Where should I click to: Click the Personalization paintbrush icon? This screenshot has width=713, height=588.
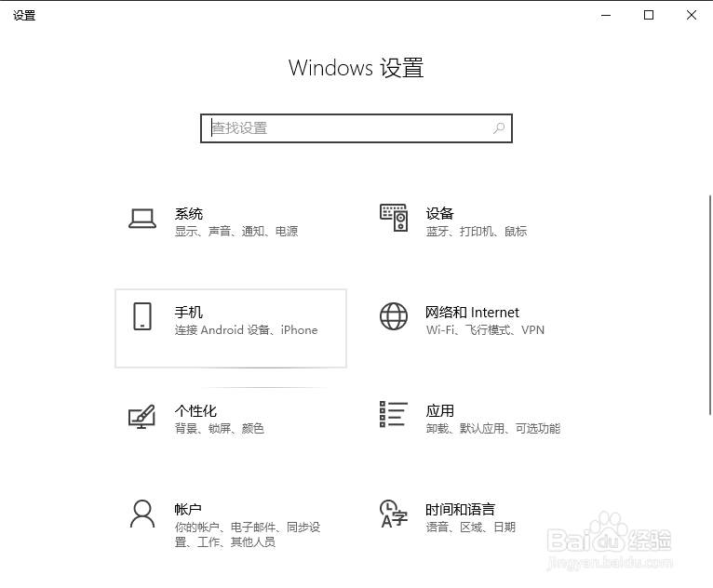(141, 416)
